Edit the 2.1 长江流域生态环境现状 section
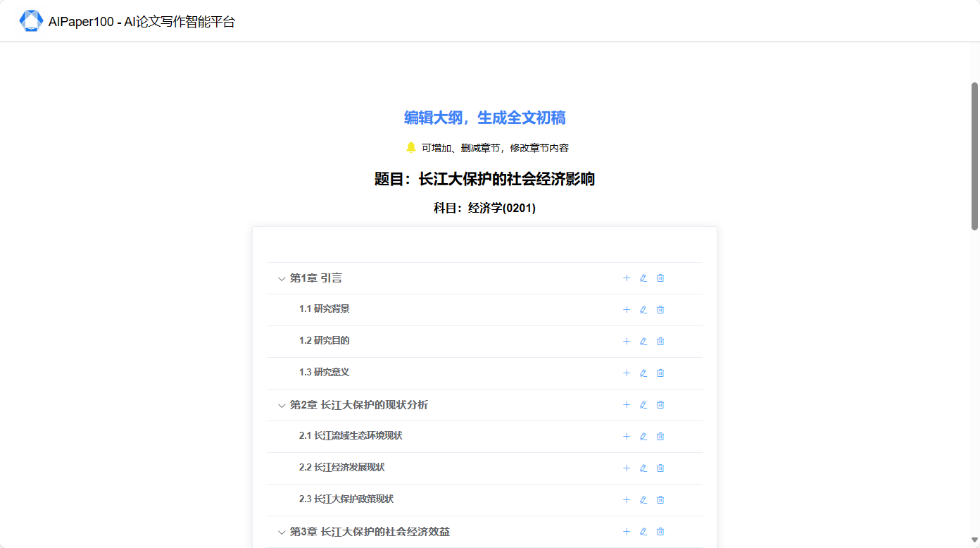Image resolution: width=980 pixels, height=548 pixels. click(643, 437)
